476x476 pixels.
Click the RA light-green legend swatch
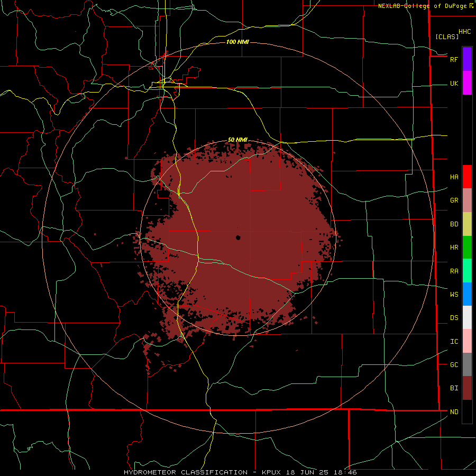[x=467, y=271]
